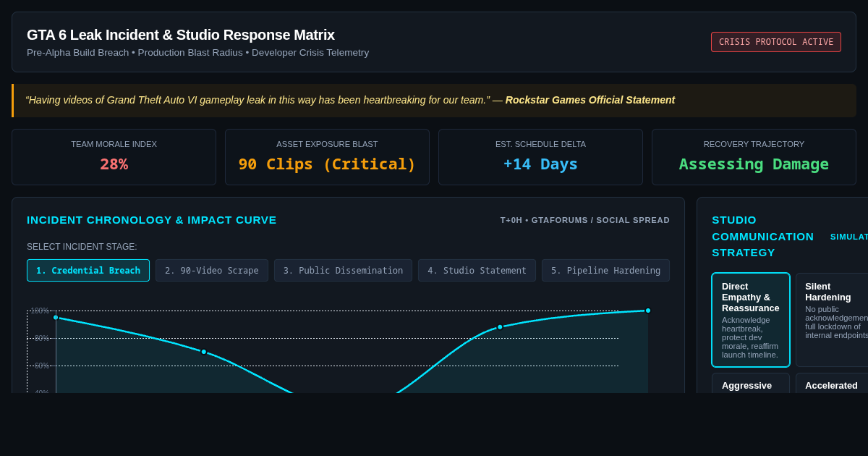Select Direct Empathy & Reassurance strategy
This screenshot has width=868, height=456.
(x=751, y=320)
